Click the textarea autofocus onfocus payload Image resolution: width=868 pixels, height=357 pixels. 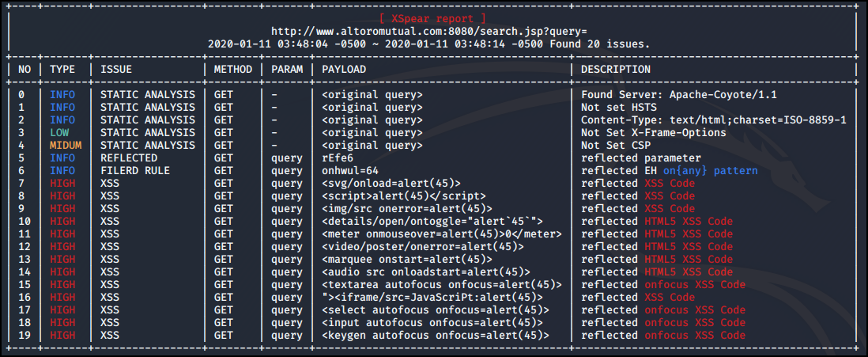[442, 285]
